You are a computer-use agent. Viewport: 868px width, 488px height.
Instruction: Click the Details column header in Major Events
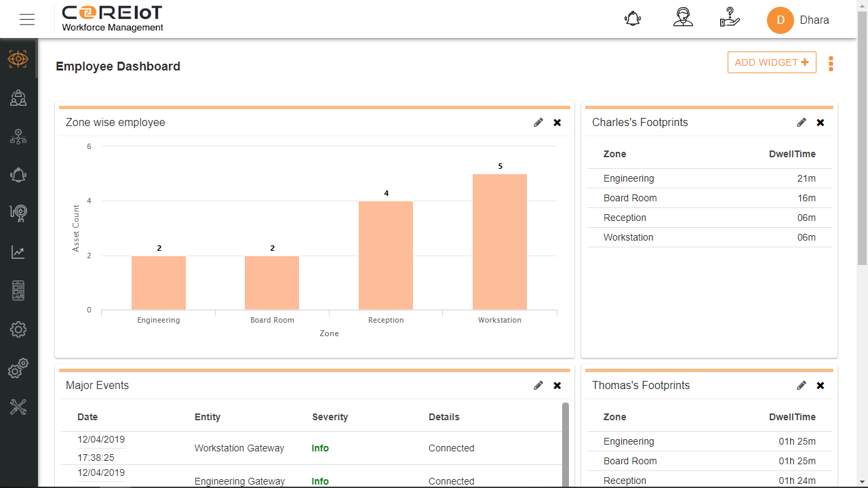pyautogui.click(x=444, y=418)
